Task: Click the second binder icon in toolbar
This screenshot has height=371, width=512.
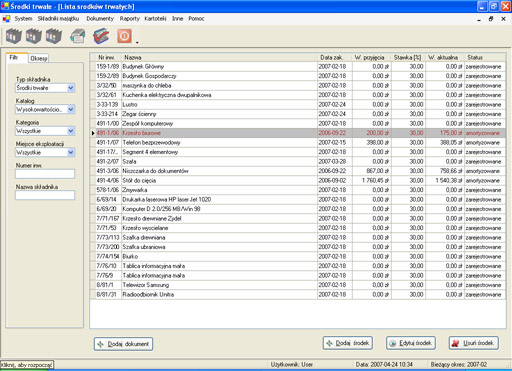Action: [34, 36]
